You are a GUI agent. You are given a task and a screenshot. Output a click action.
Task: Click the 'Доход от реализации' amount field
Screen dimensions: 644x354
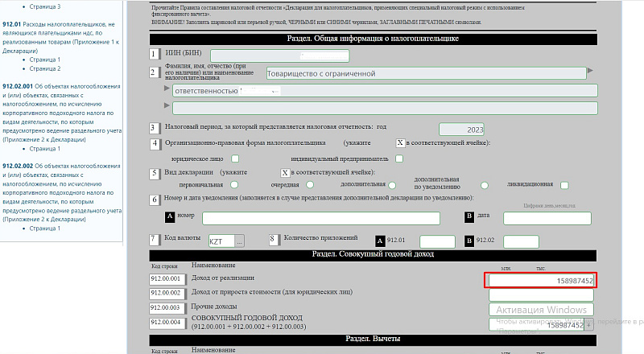[541, 280]
